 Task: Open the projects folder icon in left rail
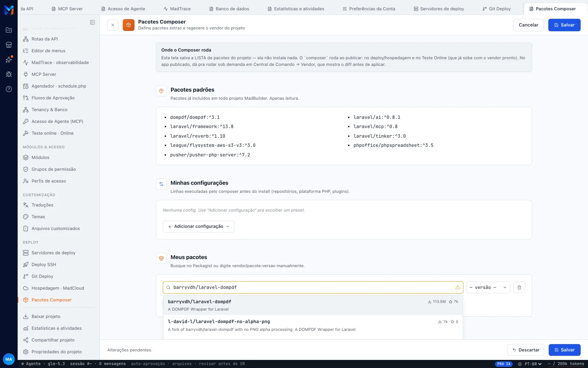coord(9,30)
